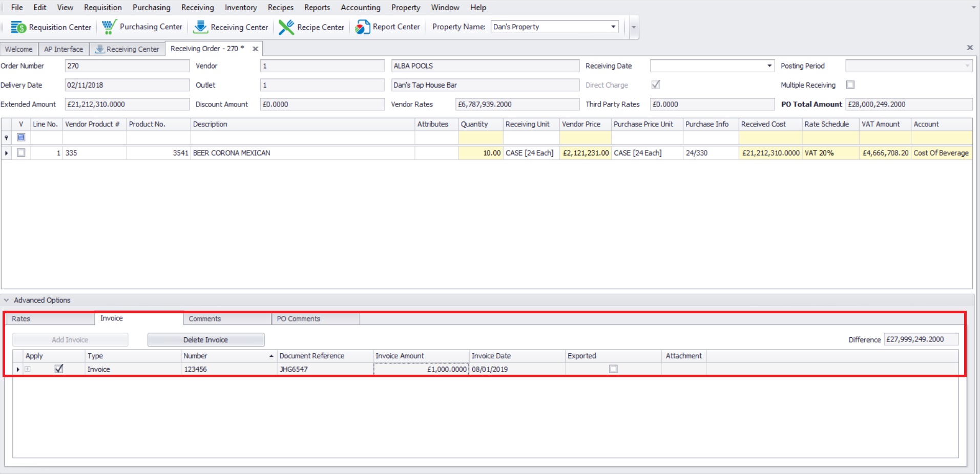980x474 pixels.
Task: Click the Quantity cell showing 10.00
Action: [x=481, y=153]
